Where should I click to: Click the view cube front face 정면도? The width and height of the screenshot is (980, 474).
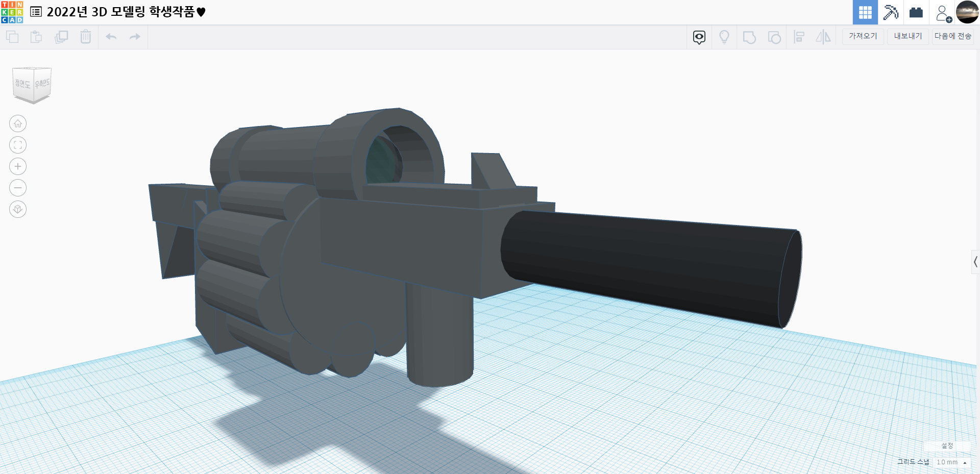coord(22,84)
